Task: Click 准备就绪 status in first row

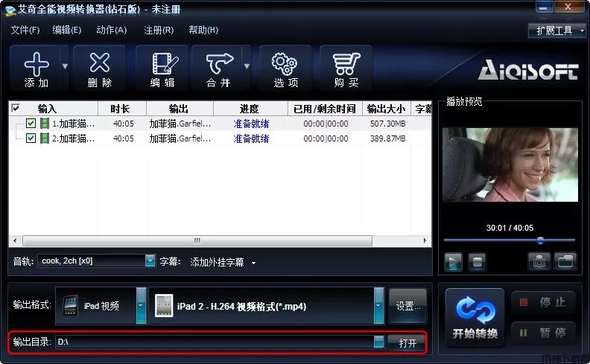Action: 251,124
